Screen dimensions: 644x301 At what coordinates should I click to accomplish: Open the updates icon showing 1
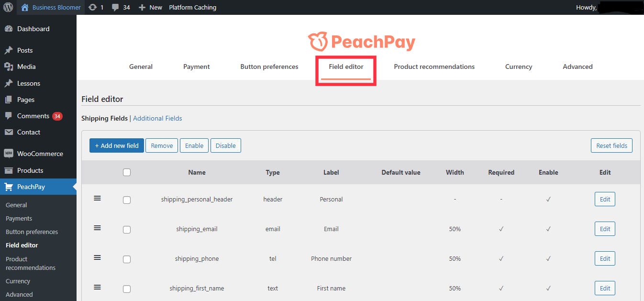[96, 7]
